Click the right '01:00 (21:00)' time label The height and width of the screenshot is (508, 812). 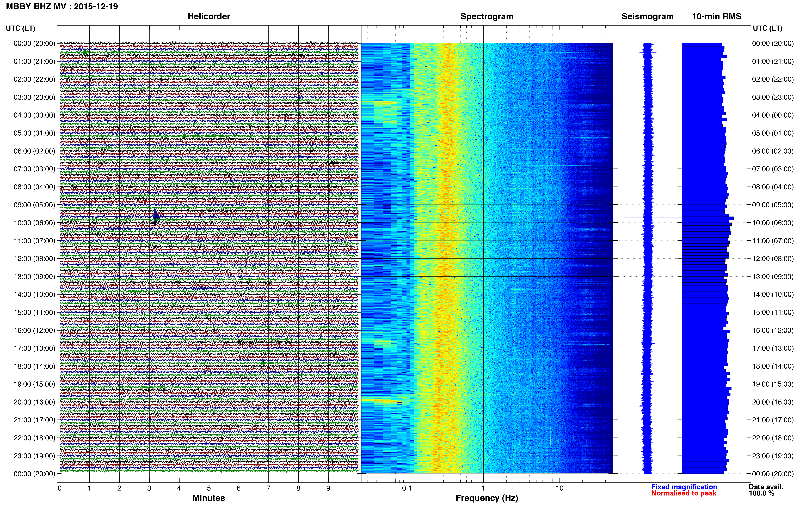tap(773, 62)
